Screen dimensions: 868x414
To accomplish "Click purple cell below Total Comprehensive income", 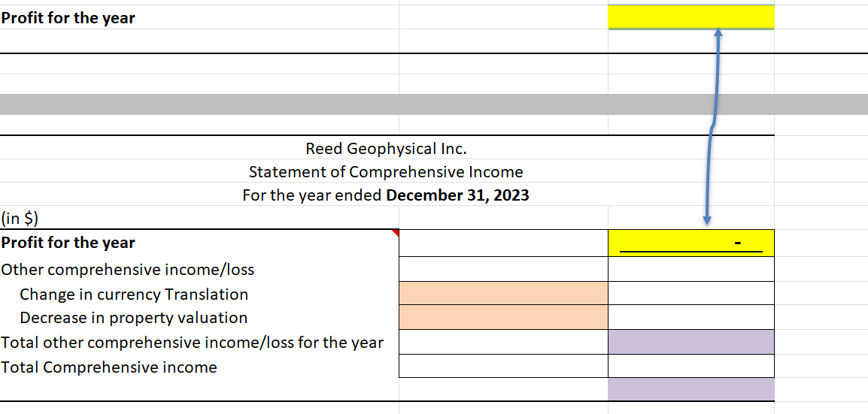I will [690, 389].
